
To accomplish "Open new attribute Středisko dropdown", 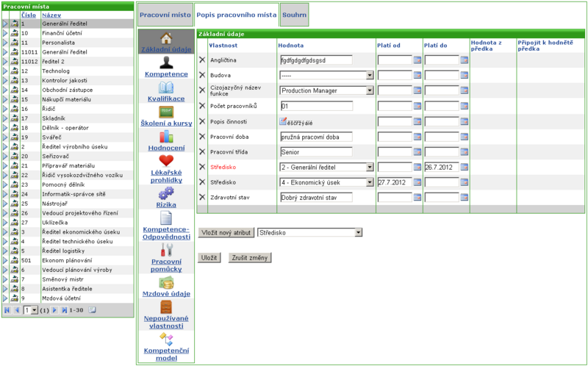I will tap(359, 232).
